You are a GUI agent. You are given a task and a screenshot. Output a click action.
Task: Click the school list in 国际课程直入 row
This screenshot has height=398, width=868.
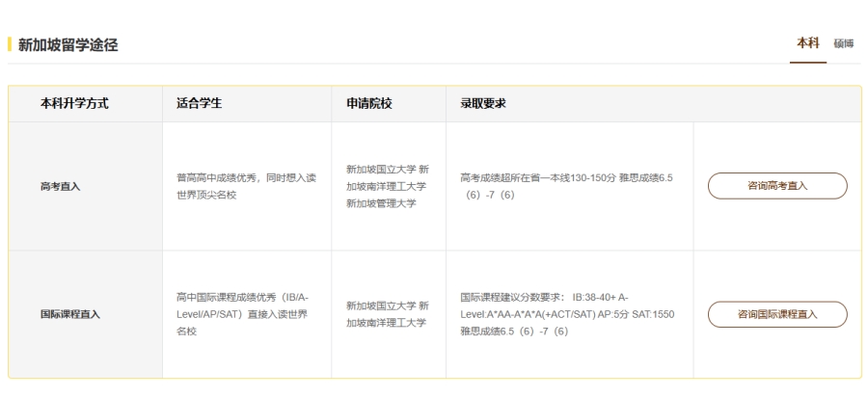[x=386, y=314]
